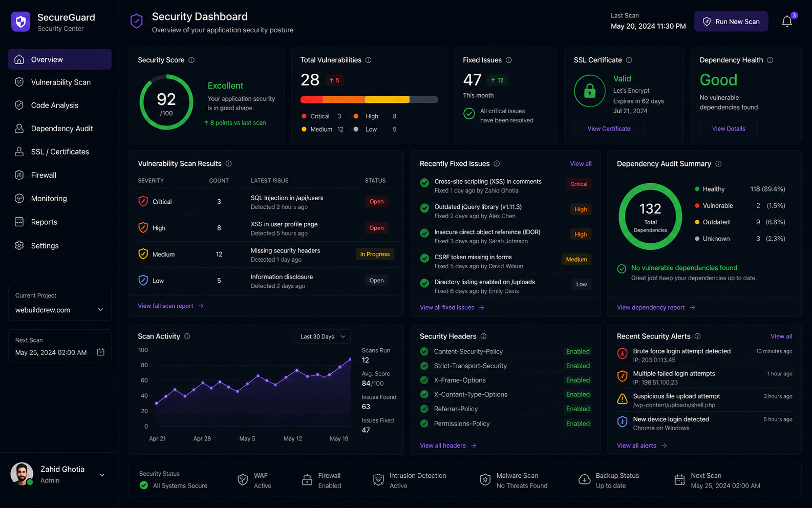Open Reports from the sidebar

click(60, 222)
